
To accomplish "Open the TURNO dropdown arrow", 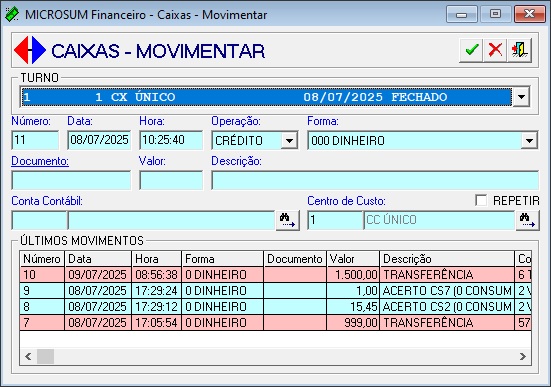I will click(521, 97).
